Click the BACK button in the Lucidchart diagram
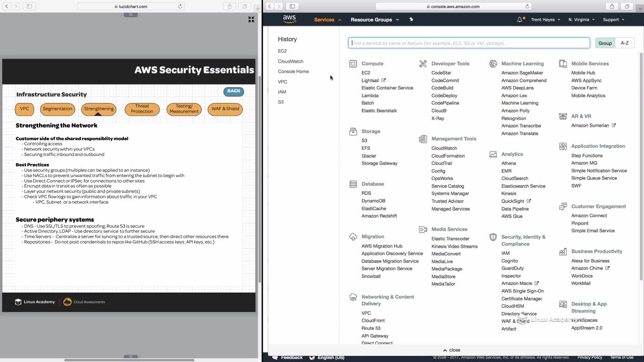Viewport: 644px width, 362px height. tap(234, 91)
